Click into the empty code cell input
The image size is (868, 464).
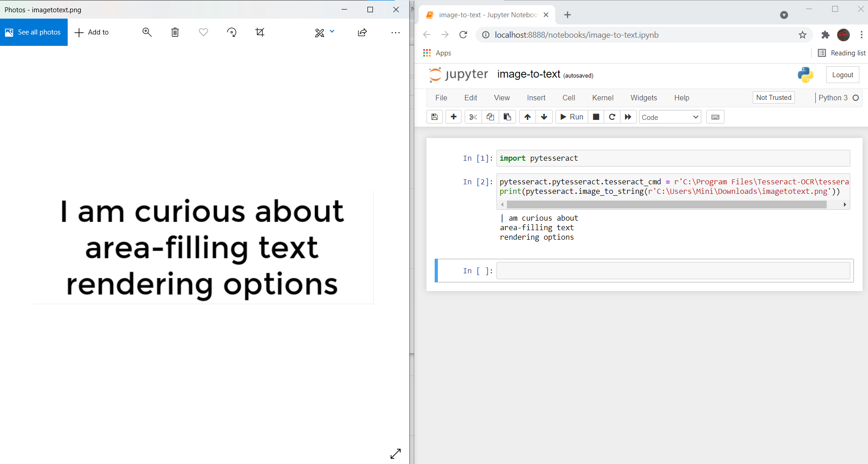[673, 271]
